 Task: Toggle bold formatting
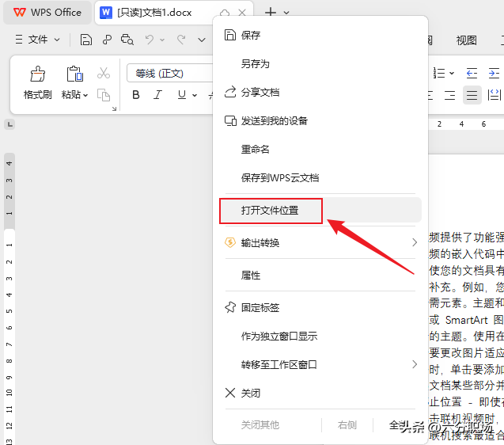136,95
